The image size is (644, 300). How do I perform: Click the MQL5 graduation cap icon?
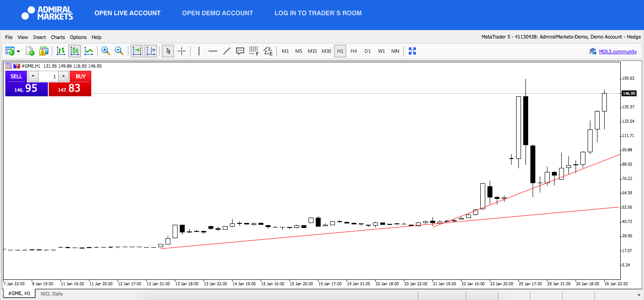click(593, 51)
